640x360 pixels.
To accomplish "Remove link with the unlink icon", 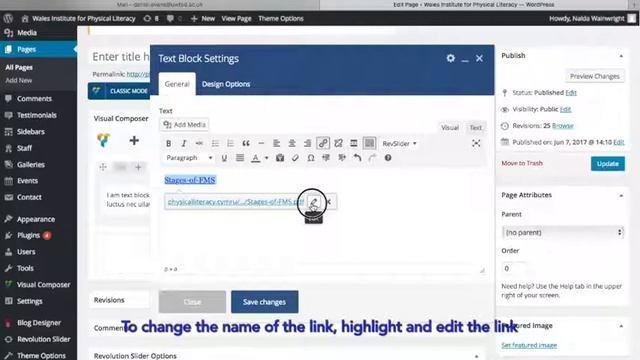I will click(338, 144).
